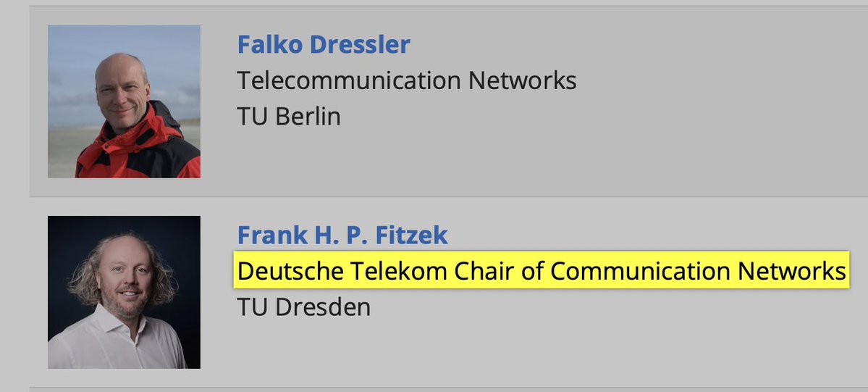Click the word Deutsche in the highlighted text

283,271
